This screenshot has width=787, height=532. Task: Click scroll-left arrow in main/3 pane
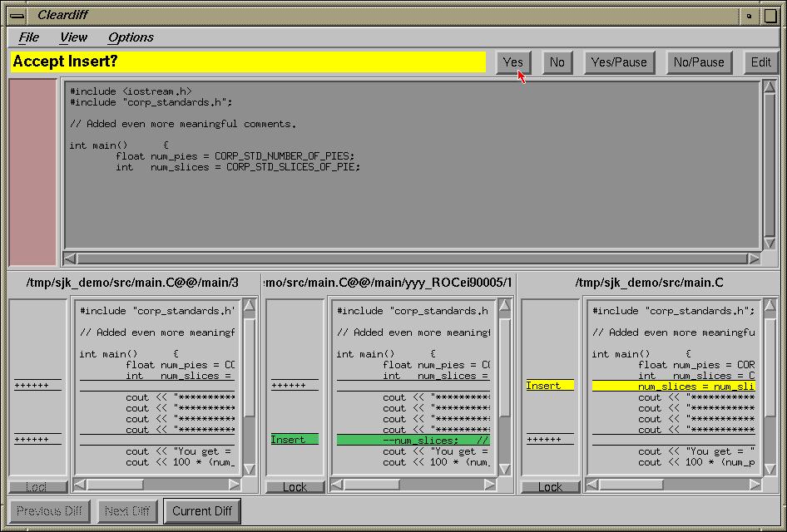[80, 484]
